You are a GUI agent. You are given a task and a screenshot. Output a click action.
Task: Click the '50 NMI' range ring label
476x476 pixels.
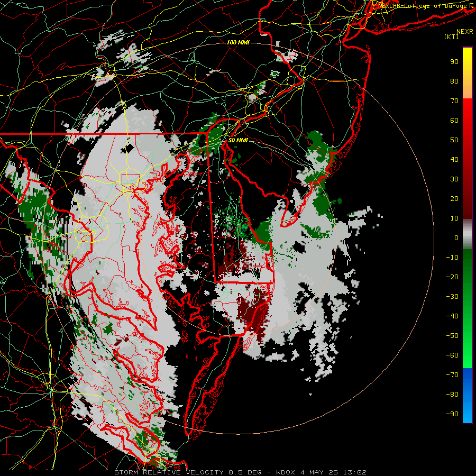tap(238, 141)
